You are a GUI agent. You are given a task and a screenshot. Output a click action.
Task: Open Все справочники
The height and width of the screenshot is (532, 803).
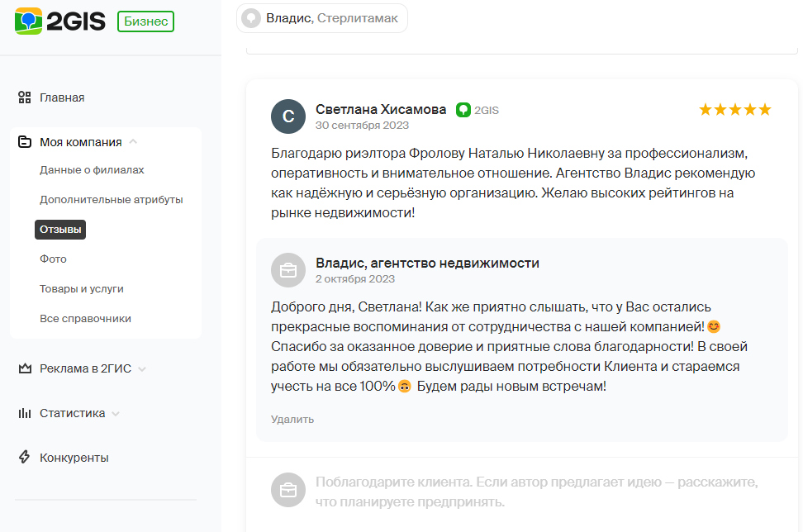86,319
